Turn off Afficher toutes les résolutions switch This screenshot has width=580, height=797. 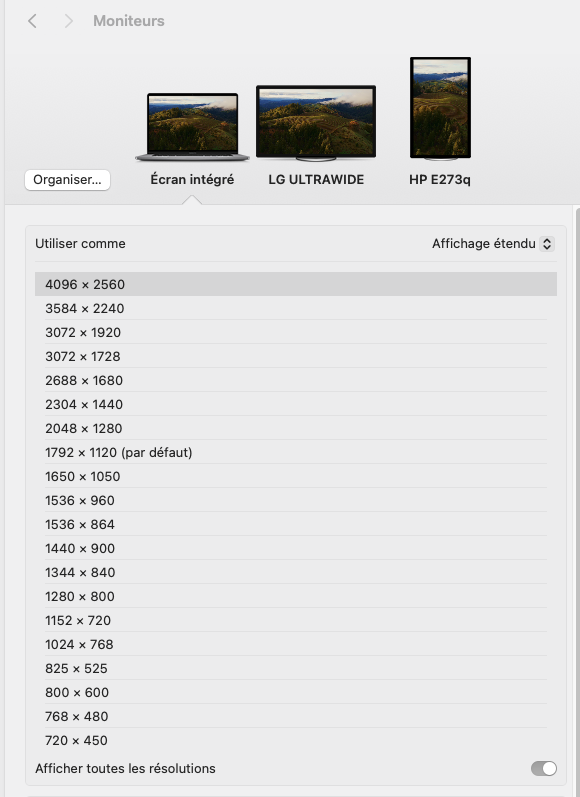point(543,768)
